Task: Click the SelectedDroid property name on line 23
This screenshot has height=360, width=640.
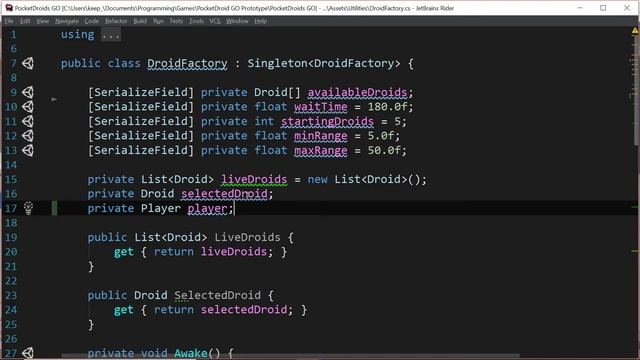Action: pyautogui.click(x=217, y=295)
